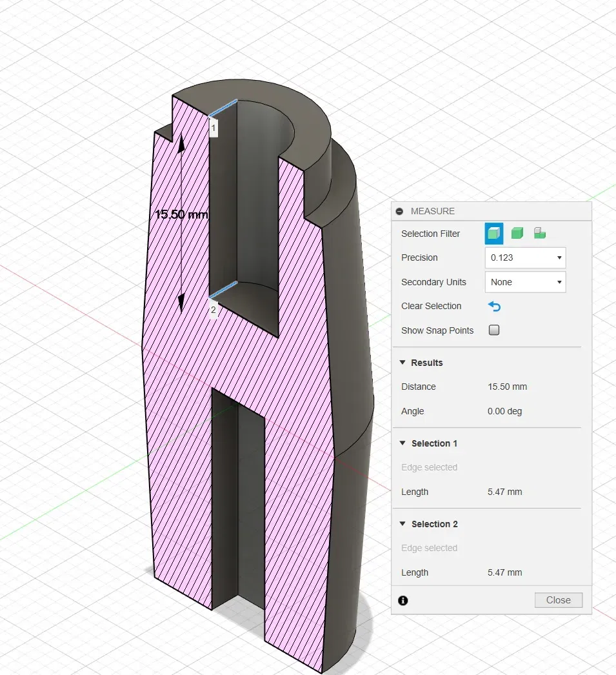Click the Selection Filter label
This screenshot has width=616, height=675.
pyautogui.click(x=431, y=234)
